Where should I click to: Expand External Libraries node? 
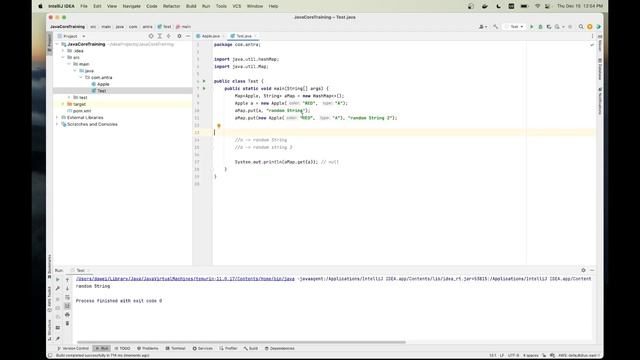click(58, 118)
